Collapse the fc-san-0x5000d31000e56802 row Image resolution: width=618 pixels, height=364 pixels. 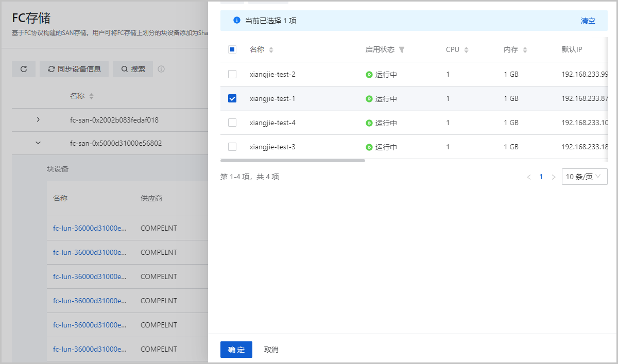pyautogui.click(x=38, y=143)
